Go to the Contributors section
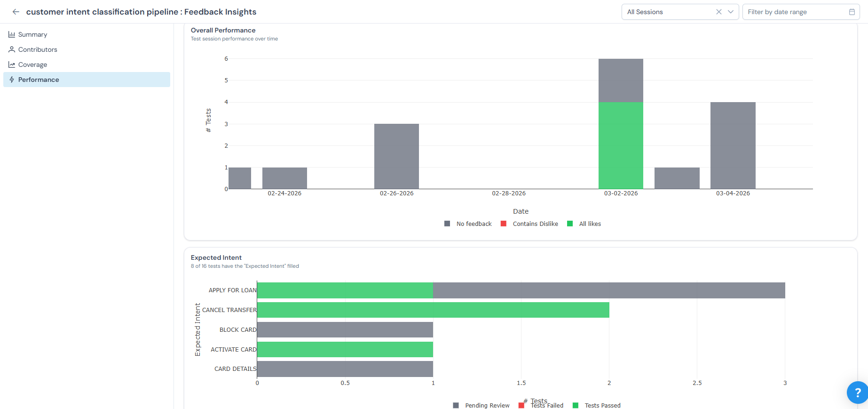The image size is (868, 409). point(38,49)
